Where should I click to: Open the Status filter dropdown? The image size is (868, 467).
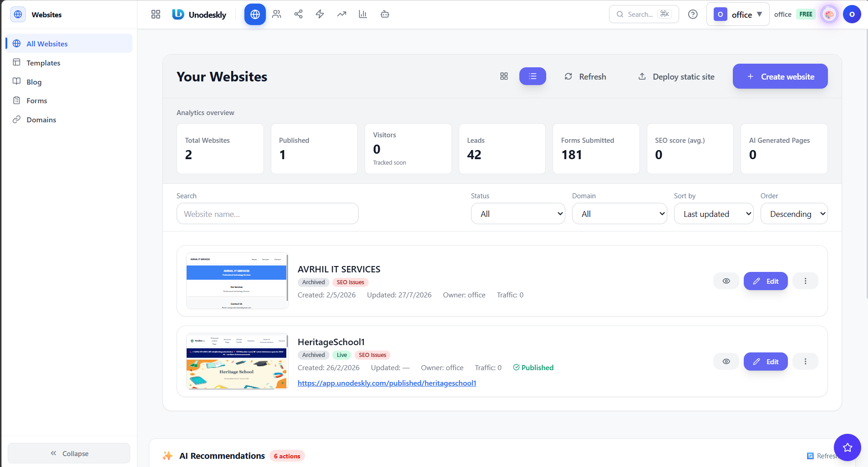pyautogui.click(x=518, y=214)
